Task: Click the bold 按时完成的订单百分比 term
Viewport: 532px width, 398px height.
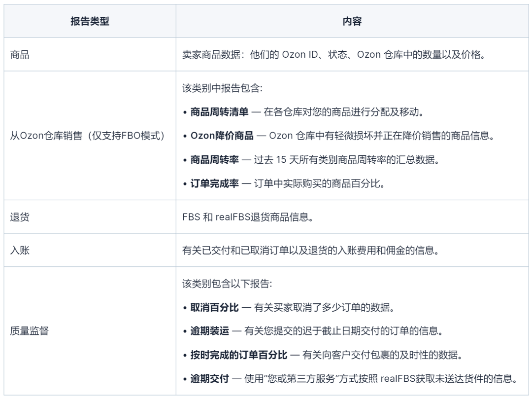Action: coord(239,355)
